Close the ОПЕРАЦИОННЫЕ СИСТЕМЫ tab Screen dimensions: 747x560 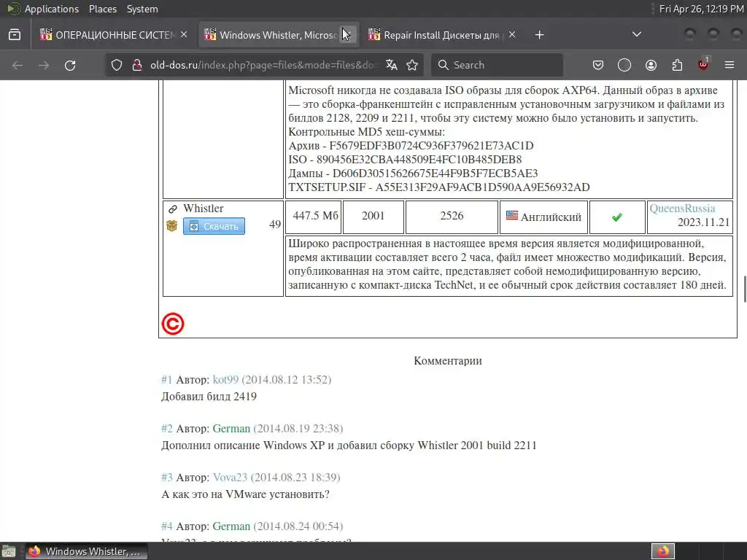tap(184, 35)
